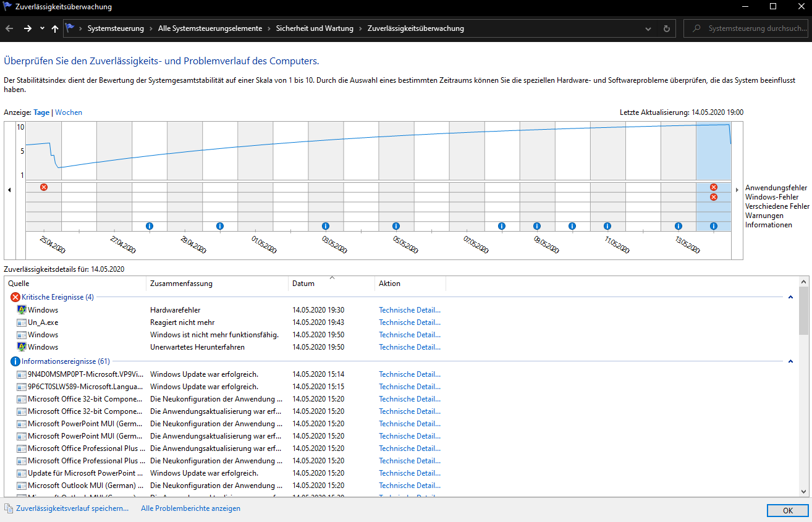Click the Windows-Fehler legend label
This screenshot has width=812, height=522.
coord(772,197)
